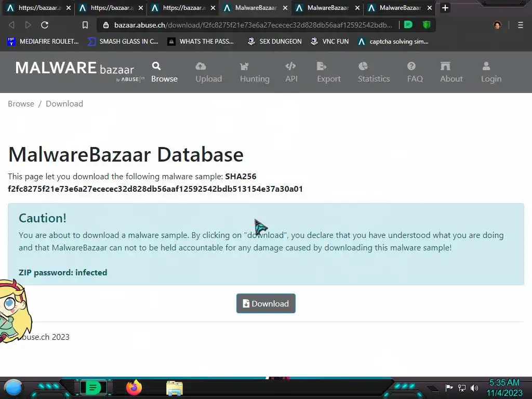Open the API documentation link
Viewport: 532px width, 399px height.
[x=291, y=72]
